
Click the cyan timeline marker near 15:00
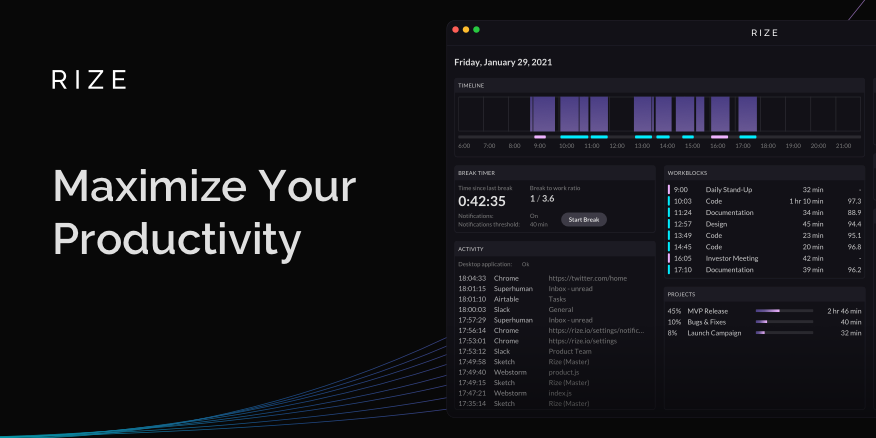(688, 137)
